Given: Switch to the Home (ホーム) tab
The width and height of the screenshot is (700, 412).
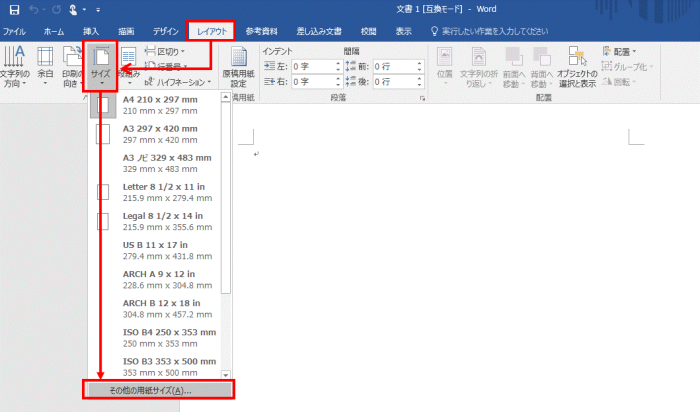Looking at the screenshot, I should [x=54, y=32].
